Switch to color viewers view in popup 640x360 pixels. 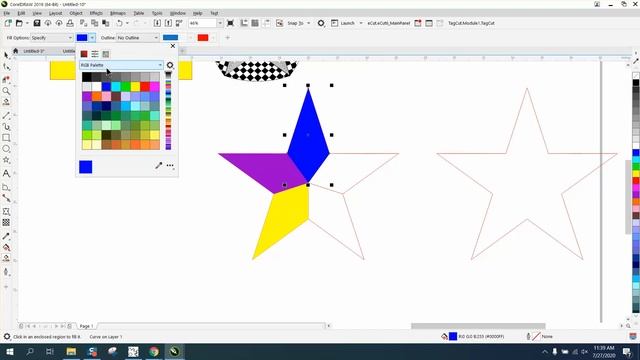[84, 54]
